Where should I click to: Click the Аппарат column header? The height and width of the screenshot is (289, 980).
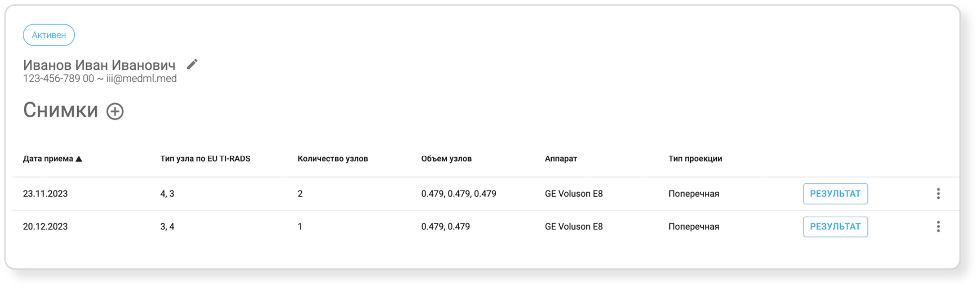[x=561, y=159]
